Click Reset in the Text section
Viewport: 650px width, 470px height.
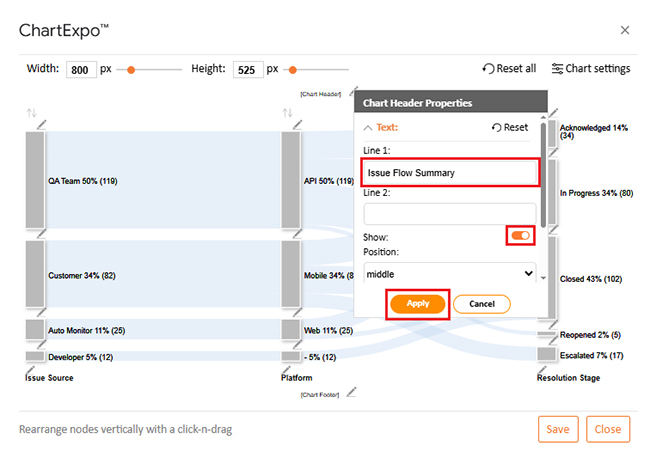509,128
